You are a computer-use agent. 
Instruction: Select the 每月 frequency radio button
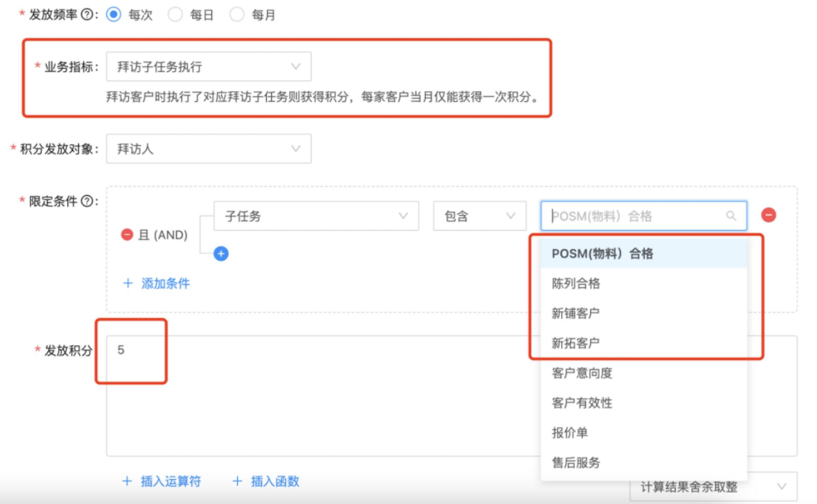click(x=237, y=15)
